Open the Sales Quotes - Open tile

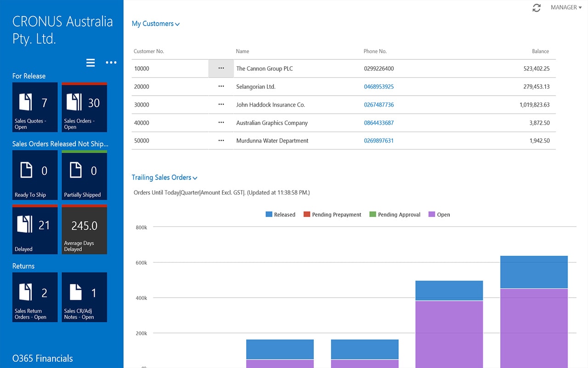(x=35, y=107)
